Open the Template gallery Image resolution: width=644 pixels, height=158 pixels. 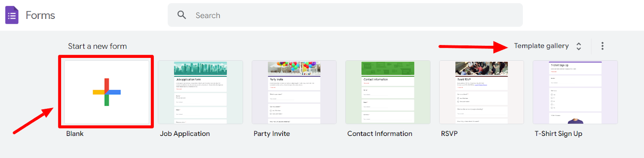(541, 46)
